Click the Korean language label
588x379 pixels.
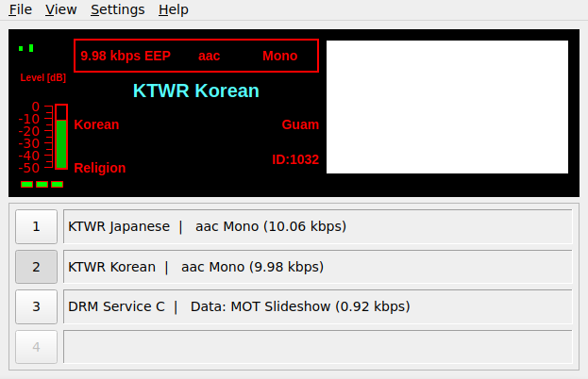96,124
